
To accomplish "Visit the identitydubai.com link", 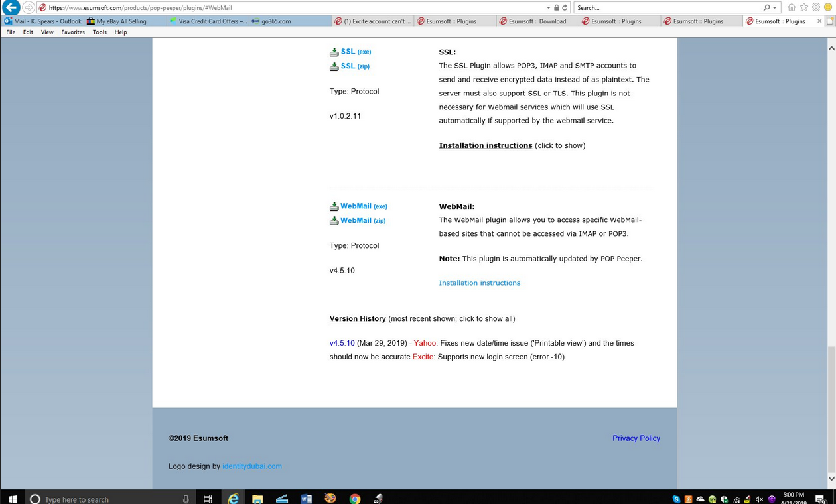I will (x=252, y=466).
